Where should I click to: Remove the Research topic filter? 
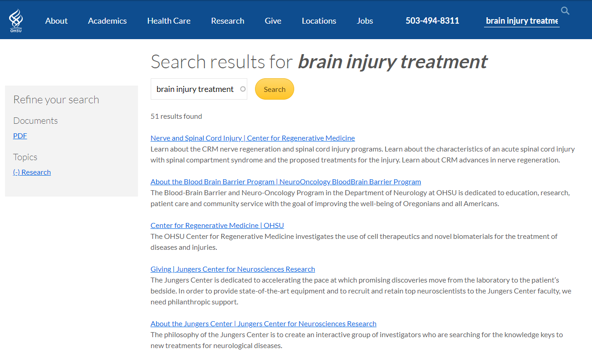[32, 172]
